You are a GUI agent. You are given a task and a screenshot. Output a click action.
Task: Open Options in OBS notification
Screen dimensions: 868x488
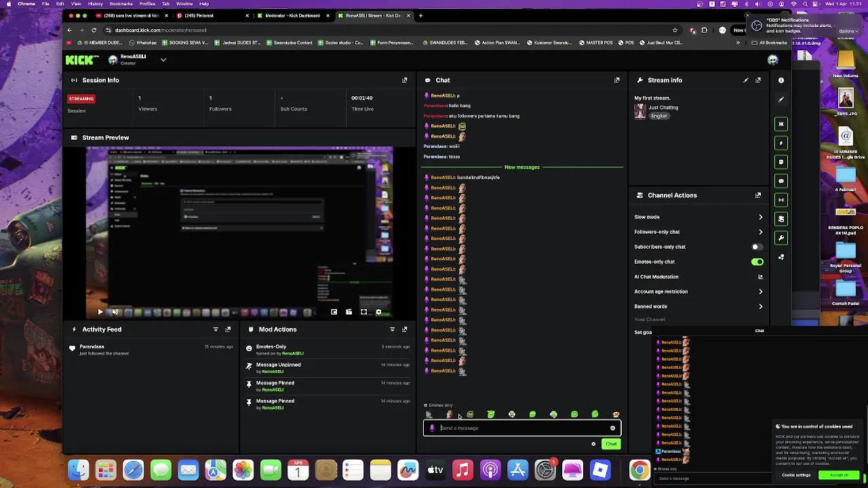pyautogui.click(x=848, y=31)
